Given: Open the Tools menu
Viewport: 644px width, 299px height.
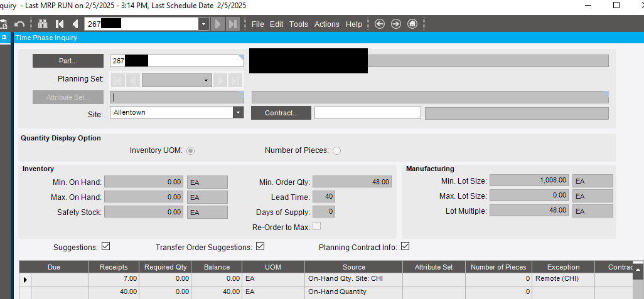Looking at the screenshot, I should click(x=299, y=24).
